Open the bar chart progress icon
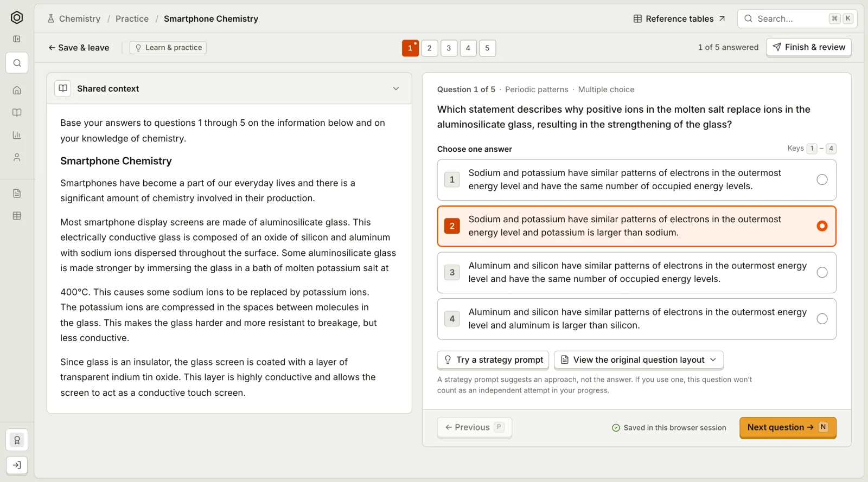Screen dimensions: 868x482 [x=17, y=135]
